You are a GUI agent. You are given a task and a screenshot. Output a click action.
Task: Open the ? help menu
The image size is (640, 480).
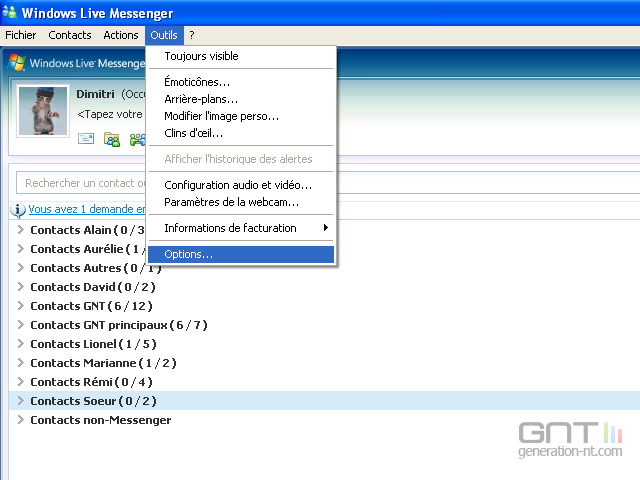192,35
